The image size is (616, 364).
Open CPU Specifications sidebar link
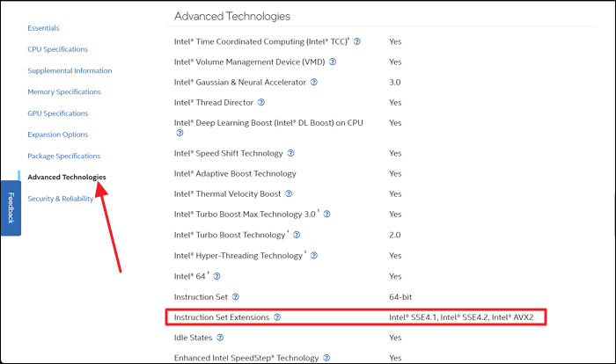[x=57, y=49]
